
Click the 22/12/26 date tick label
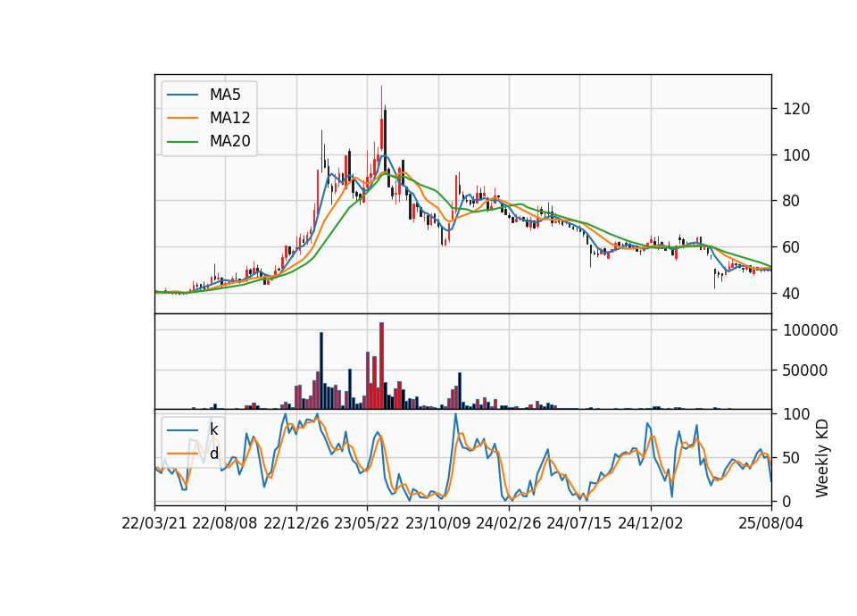(296, 524)
